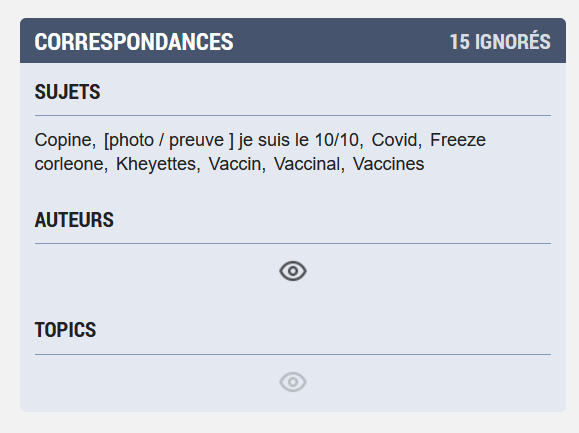Click the AUTEURS section heading
This screenshot has height=433, width=579.
pos(74,220)
